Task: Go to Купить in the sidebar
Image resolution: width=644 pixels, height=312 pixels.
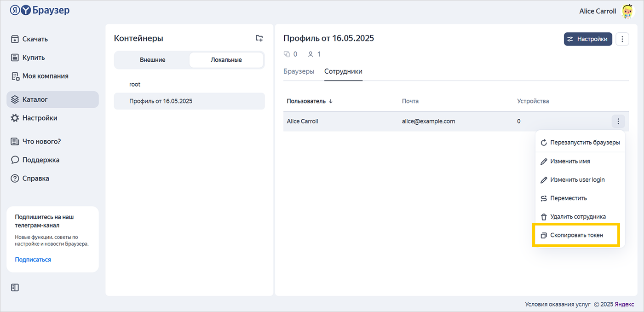Action: coord(52,58)
